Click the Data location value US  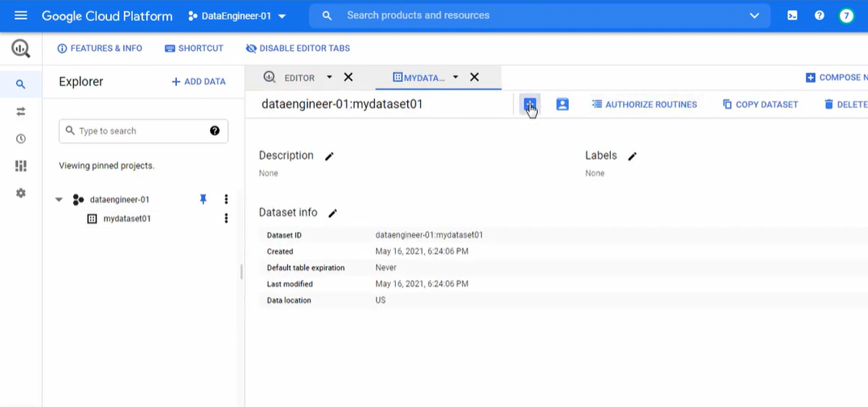point(380,300)
